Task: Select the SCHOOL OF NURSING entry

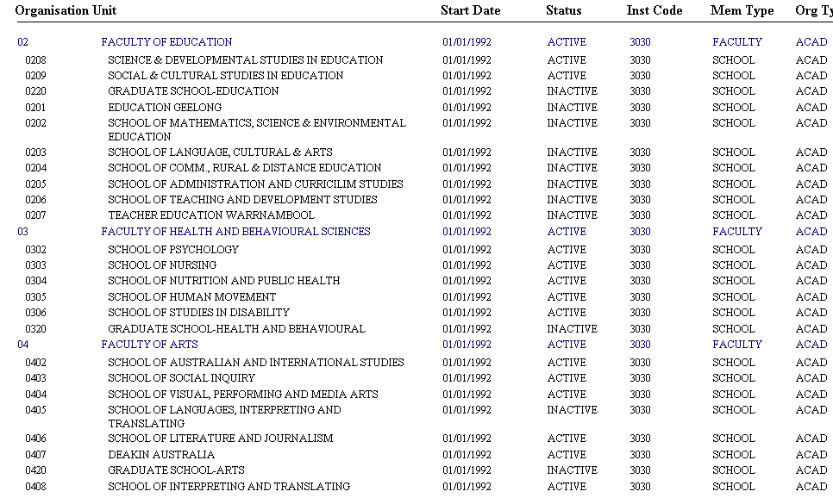Action: [162, 264]
